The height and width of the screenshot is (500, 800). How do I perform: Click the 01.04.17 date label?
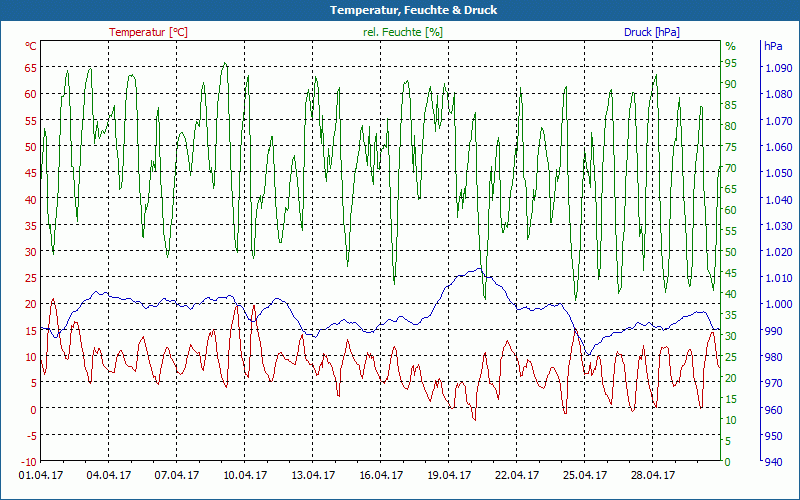coord(41,475)
